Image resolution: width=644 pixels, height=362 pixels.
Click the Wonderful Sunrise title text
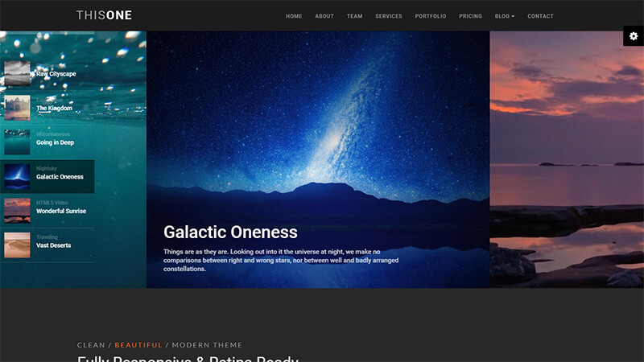[61, 212]
